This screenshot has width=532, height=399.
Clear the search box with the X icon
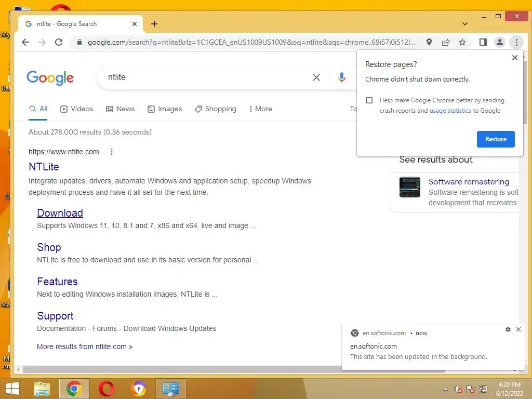(316, 77)
